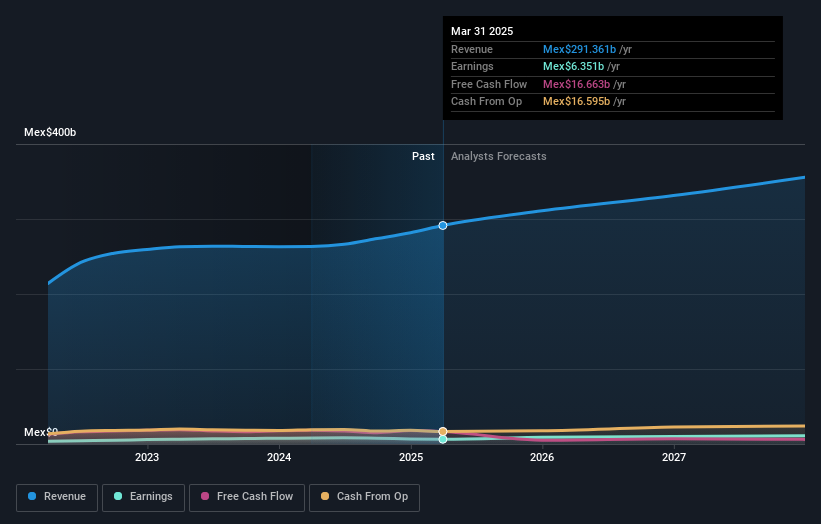Click the Revenue row label in tooltip
Image resolution: width=821 pixels, height=524 pixels.
click(x=472, y=49)
